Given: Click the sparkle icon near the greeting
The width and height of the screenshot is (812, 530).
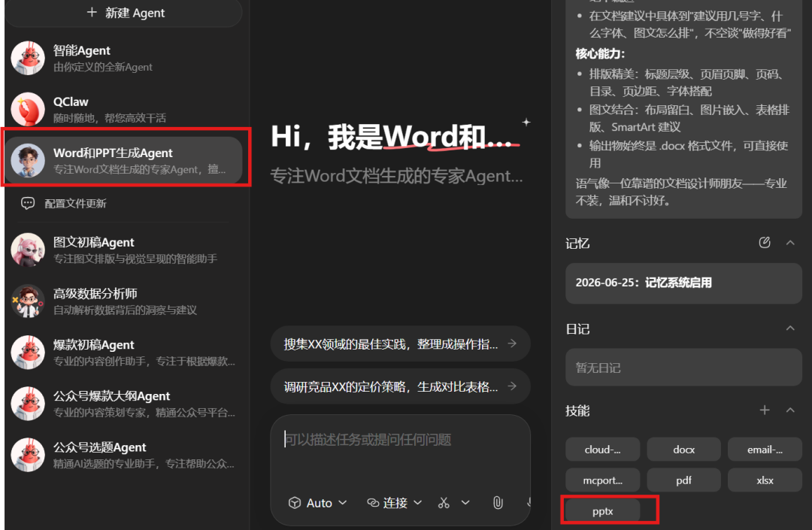Looking at the screenshot, I should point(526,122).
